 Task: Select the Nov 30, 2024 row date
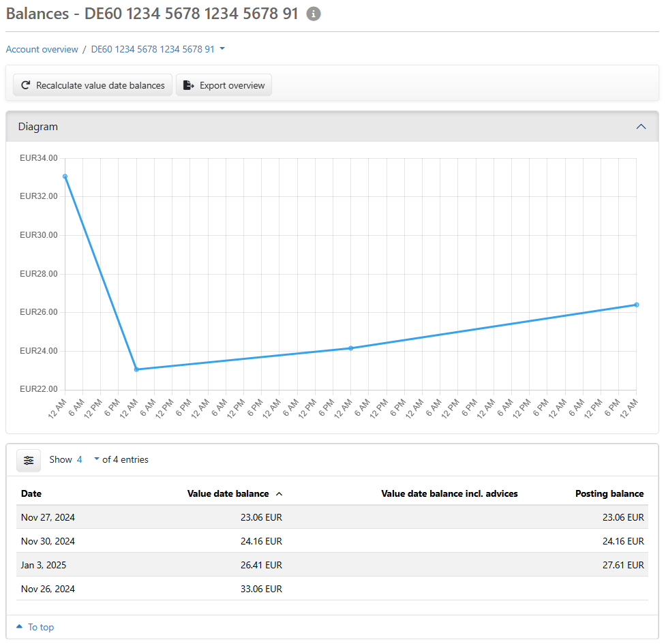[x=48, y=541]
